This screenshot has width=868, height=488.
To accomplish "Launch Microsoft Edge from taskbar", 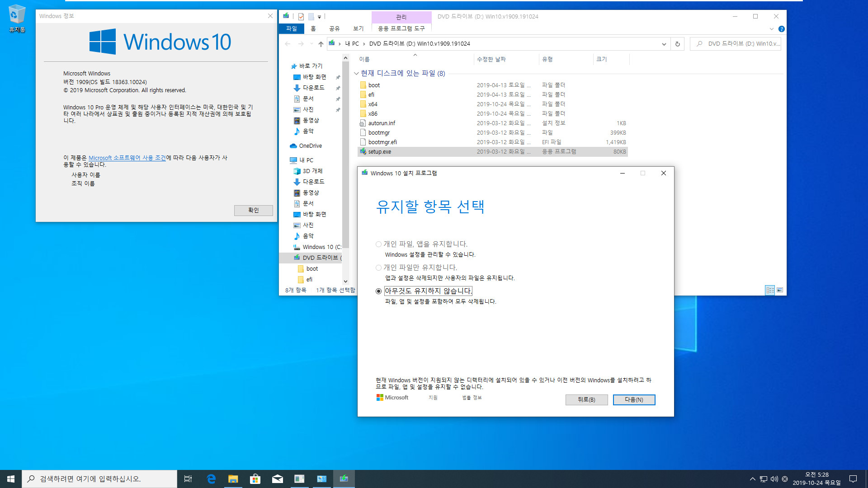I will coord(211,479).
